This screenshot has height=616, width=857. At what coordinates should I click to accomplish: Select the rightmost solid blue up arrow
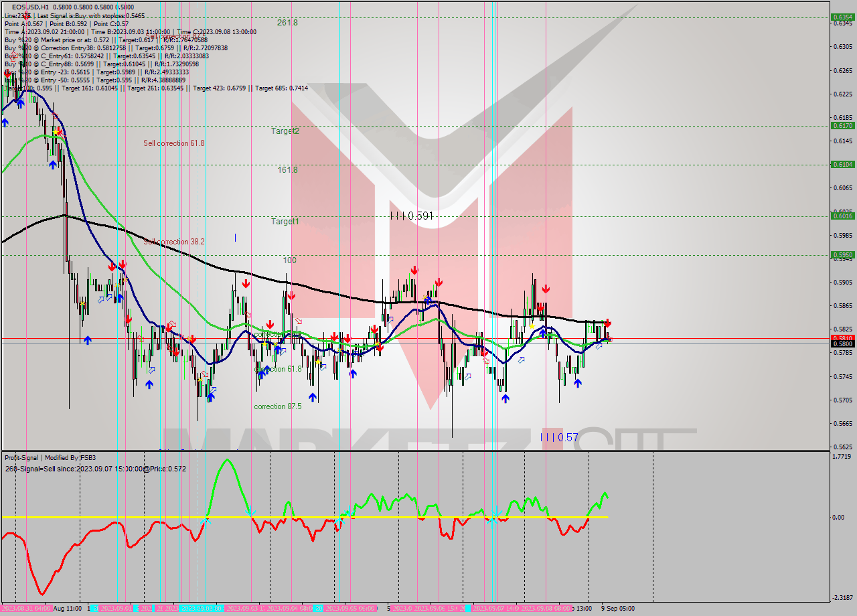point(577,382)
